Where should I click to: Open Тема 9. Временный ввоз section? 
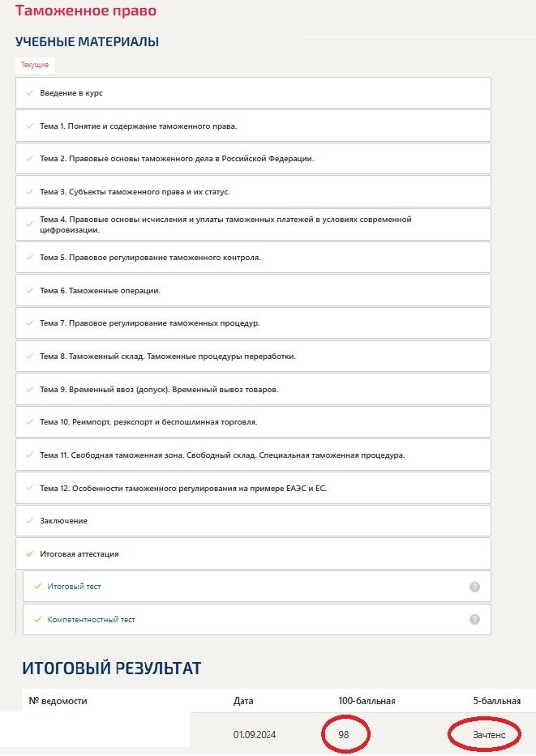coord(253,389)
